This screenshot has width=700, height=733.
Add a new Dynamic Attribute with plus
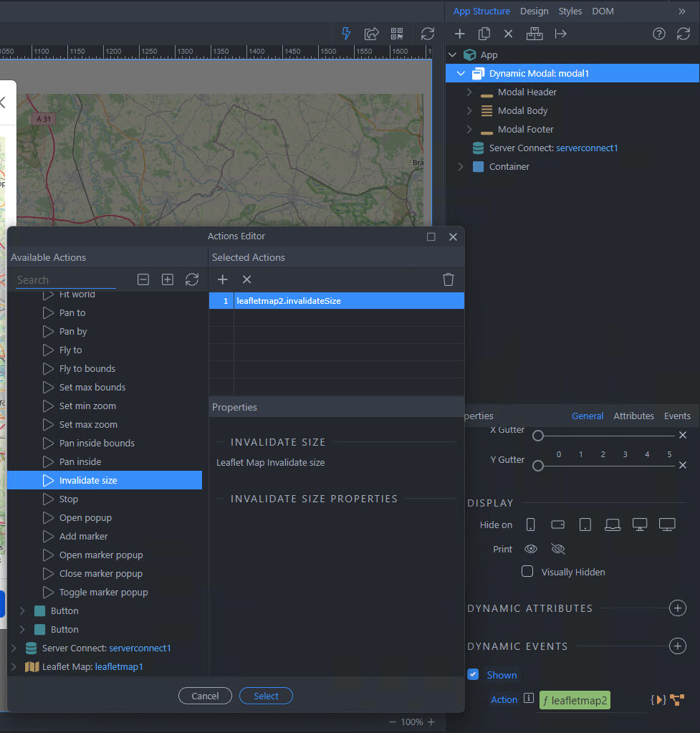(677, 608)
